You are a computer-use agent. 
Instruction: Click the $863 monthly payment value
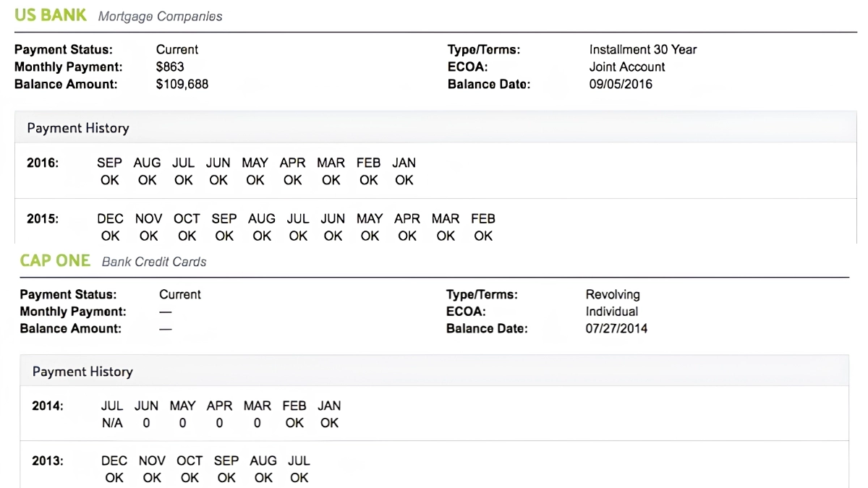[x=170, y=67]
